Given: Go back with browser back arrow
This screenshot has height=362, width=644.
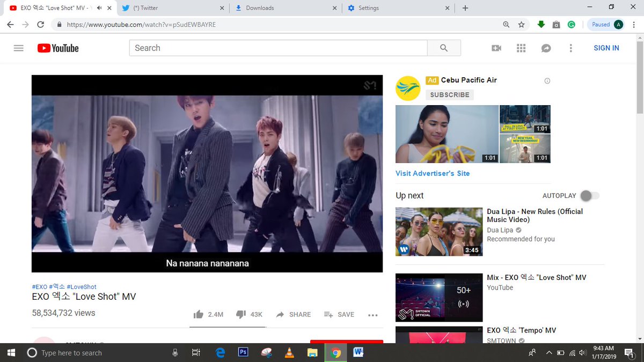Looking at the screenshot, I should click(10, 24).
